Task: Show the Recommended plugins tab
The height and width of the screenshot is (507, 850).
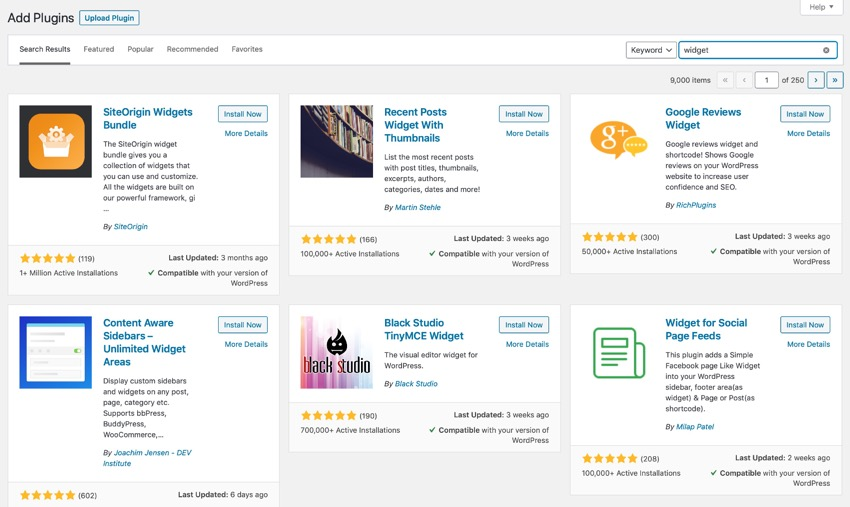Action: tap(193, 49)
